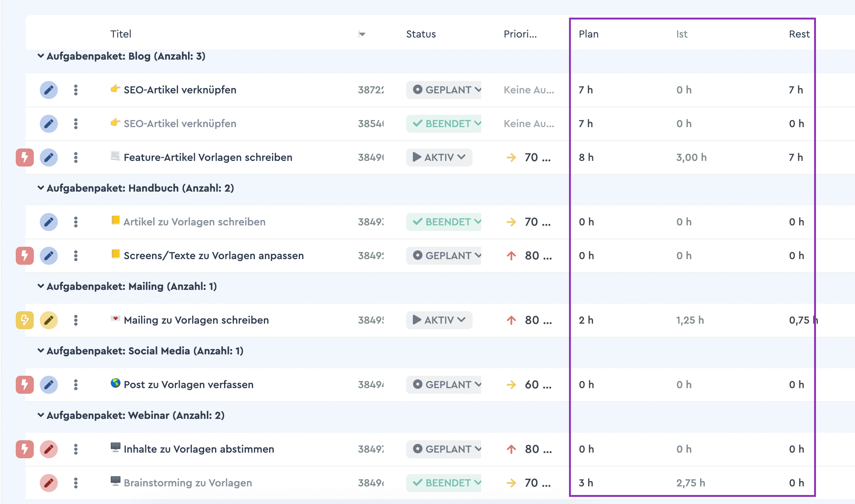The image size is (855, 504).
Task: Open GEPLANT status dropdown for Post zu Vorlagen verfassen
Action: coord(444,385)
